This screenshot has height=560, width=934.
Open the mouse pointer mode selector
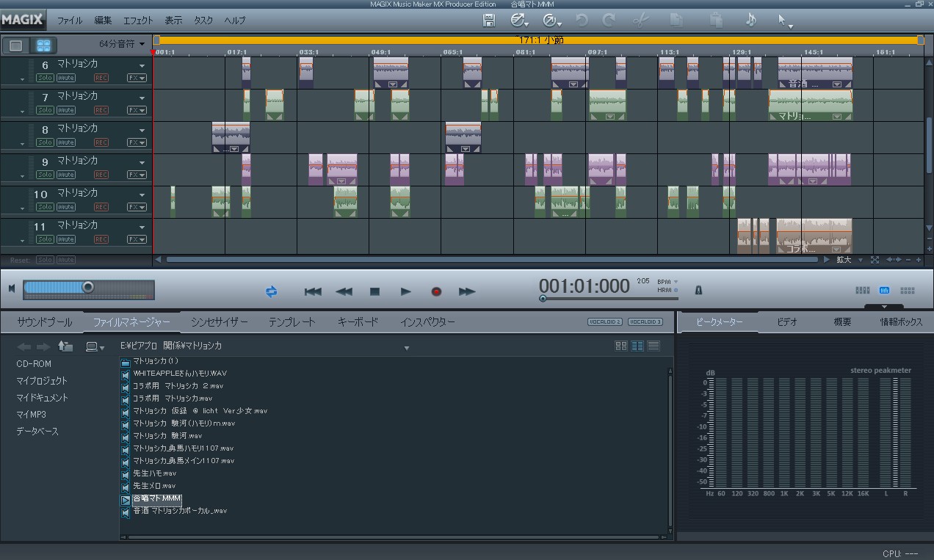[x=785, y=21]
